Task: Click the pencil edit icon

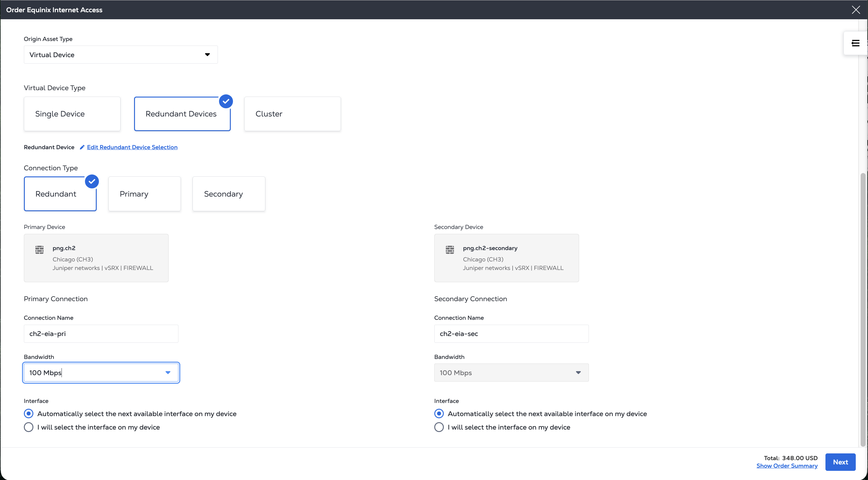Action: (82, 147)
